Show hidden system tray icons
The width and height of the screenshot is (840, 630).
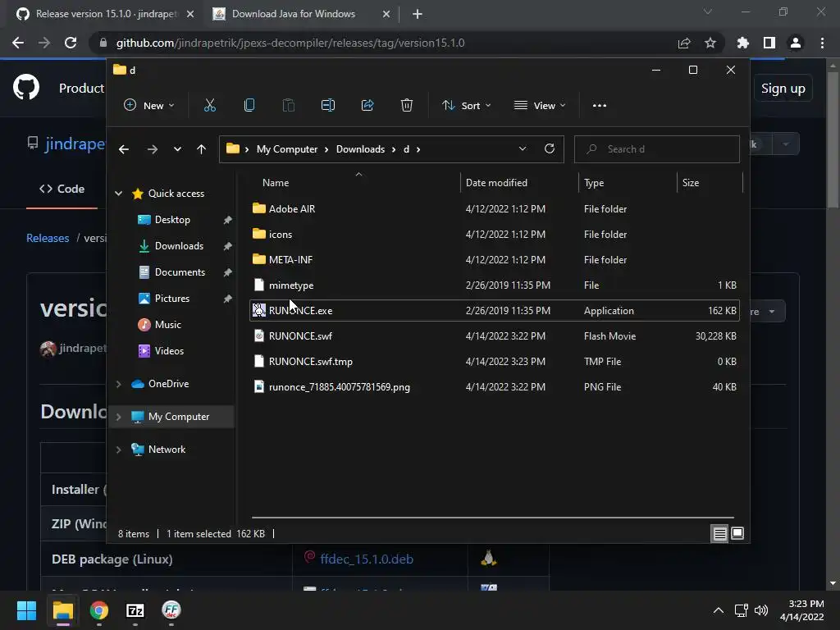pyautogui.click(x=719, y=610)
